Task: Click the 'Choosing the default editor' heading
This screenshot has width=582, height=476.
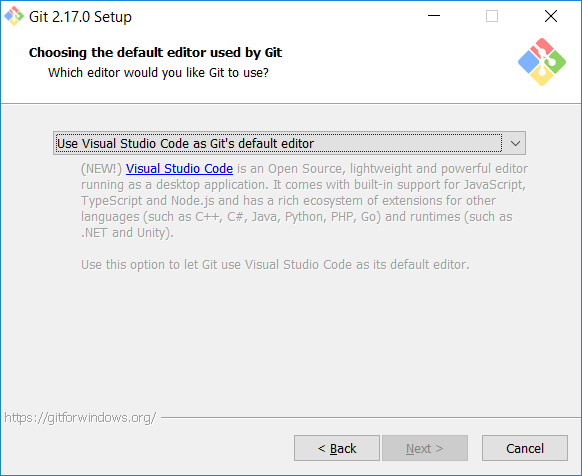Action: click(x=155, y=53)
